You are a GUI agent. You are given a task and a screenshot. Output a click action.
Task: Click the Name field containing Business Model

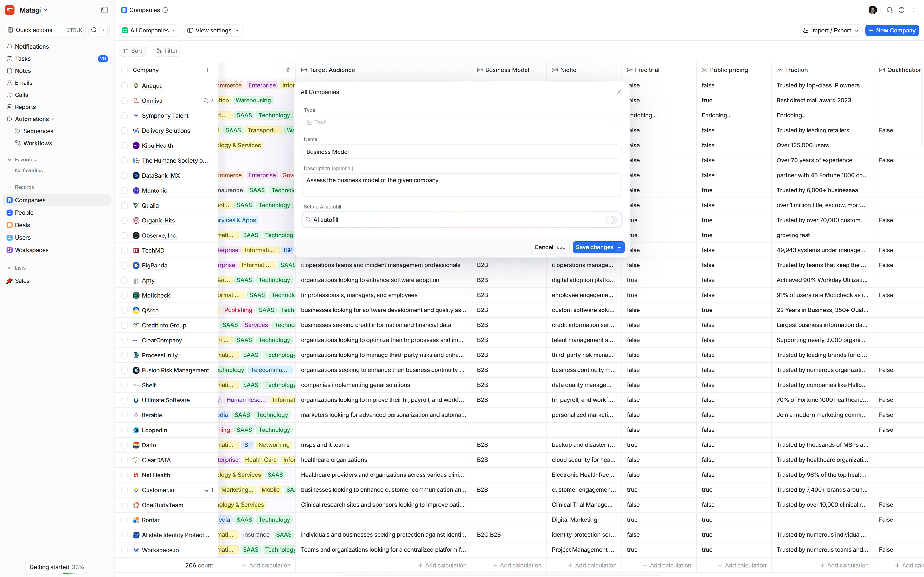coord(462,152)
